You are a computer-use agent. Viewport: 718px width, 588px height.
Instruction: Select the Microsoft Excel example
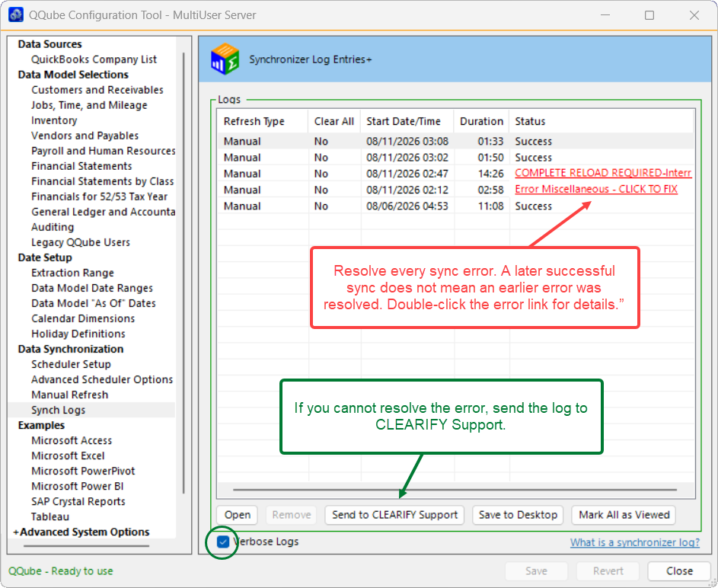pos(68,455)
